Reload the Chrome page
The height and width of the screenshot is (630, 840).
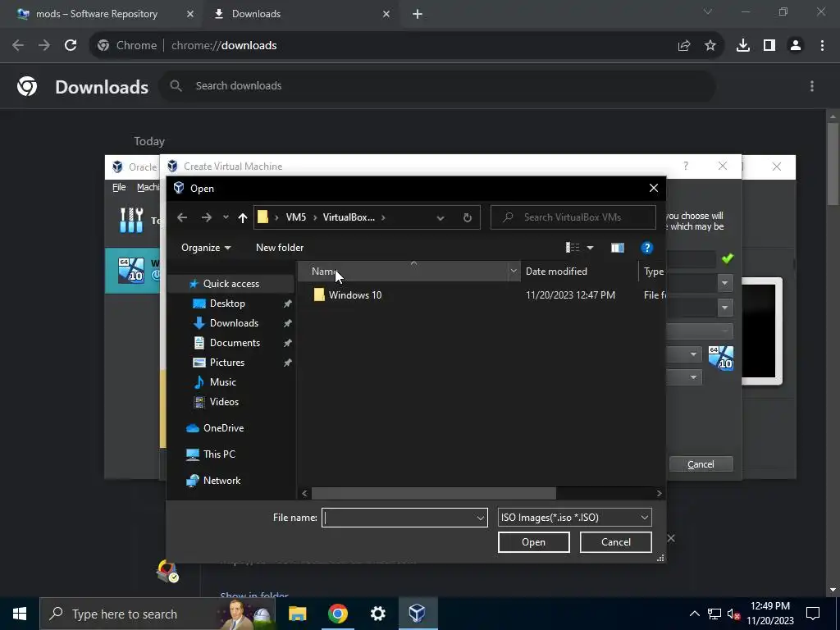71,46
